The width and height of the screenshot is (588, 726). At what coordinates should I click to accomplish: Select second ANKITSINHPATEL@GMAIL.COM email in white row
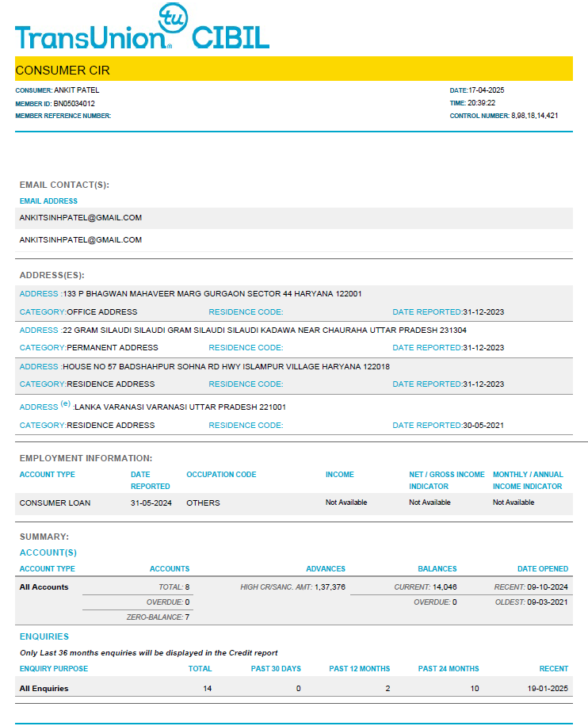coord(81,240)
